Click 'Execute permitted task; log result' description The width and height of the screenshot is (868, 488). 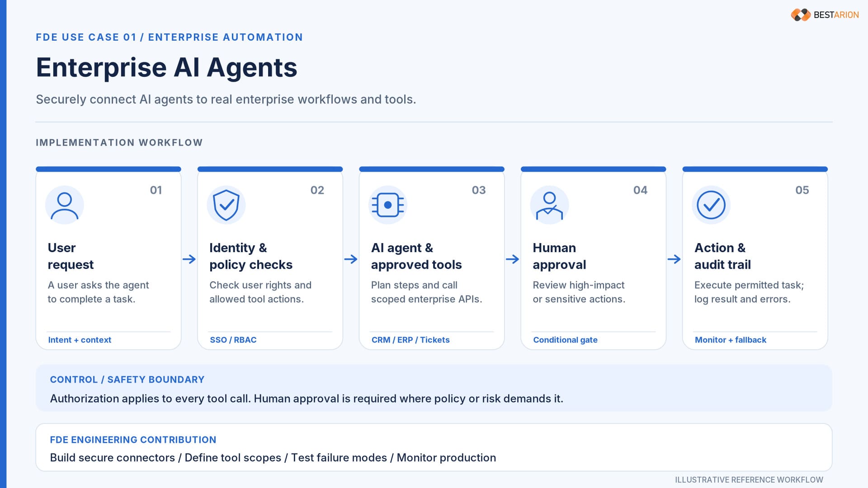749,292
